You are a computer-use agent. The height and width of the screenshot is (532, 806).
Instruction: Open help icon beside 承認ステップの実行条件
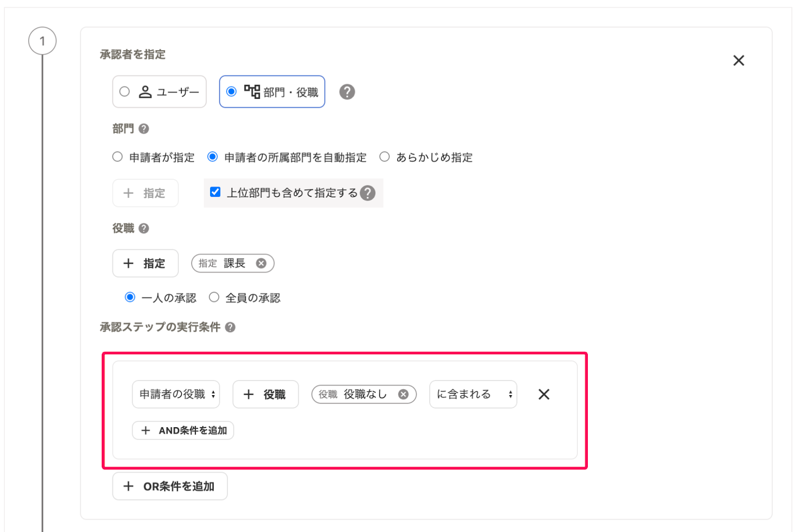(230, 327)
